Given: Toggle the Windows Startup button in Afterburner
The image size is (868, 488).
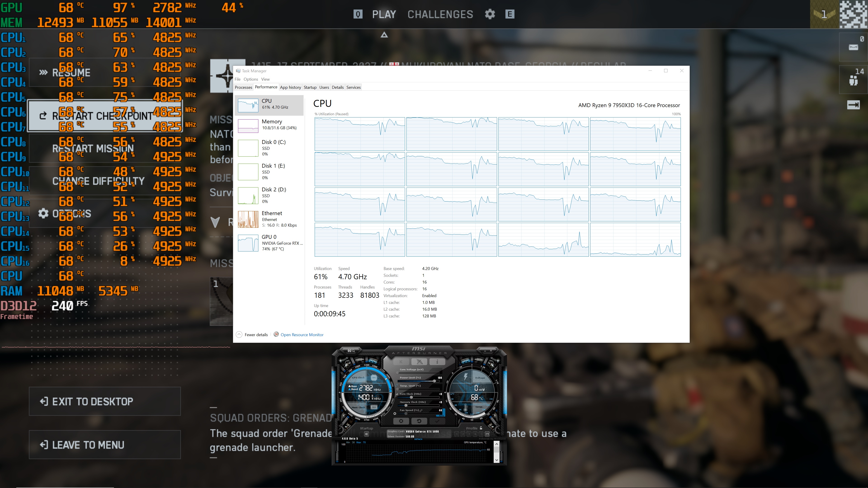Looking at the screenshot, I should tap(367, 434).
